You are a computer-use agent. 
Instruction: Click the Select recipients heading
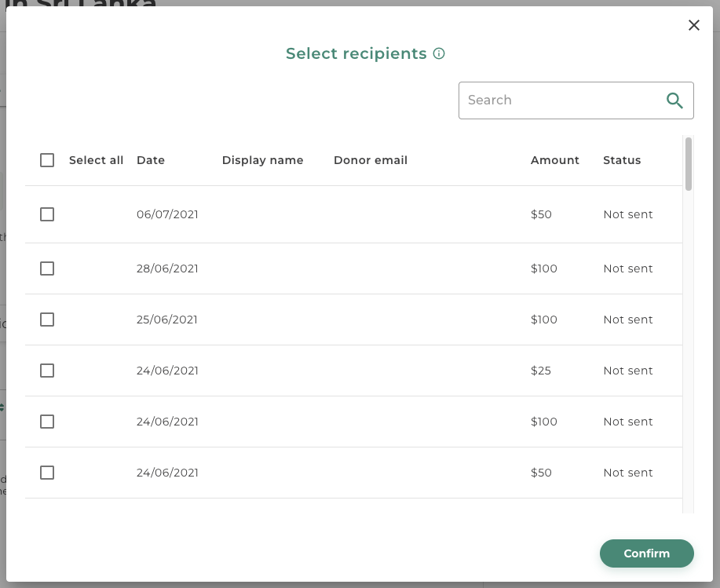tap(356, 53)
